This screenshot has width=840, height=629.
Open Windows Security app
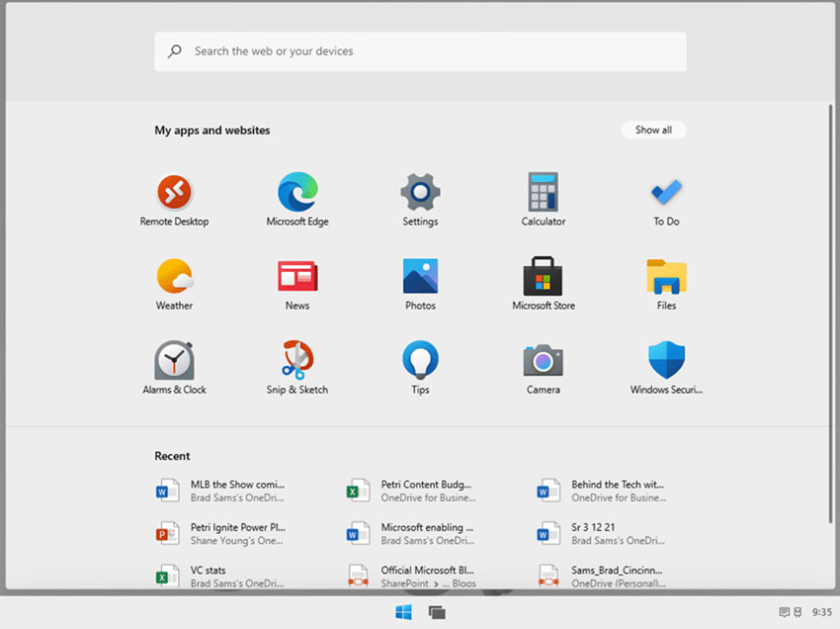pos(666,360)
